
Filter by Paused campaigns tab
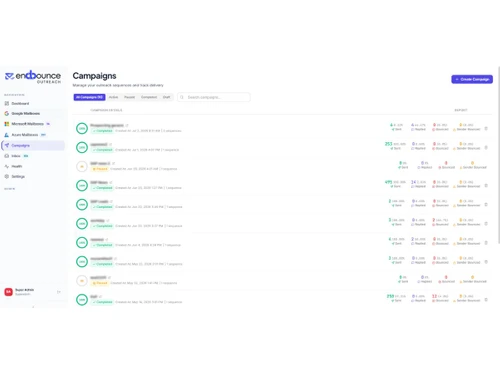[130, 97]
